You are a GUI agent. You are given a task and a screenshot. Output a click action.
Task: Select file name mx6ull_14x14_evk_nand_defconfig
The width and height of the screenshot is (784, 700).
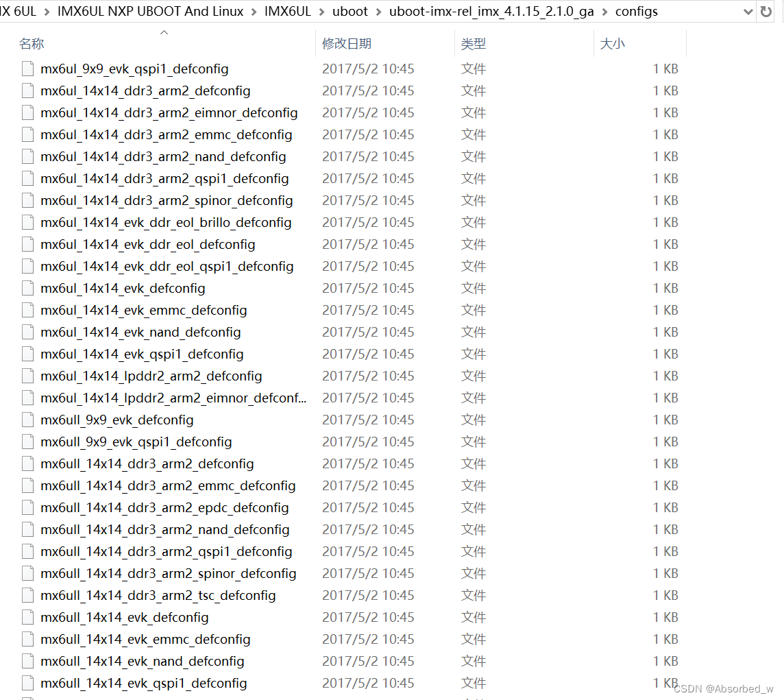coord(143,662)
